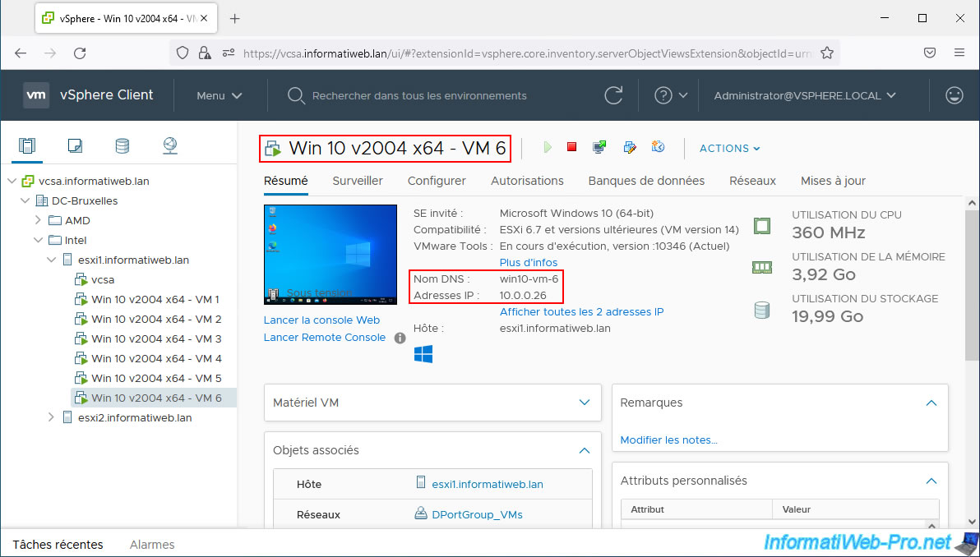Collapse DC-Bruxelles datacenter node

point(25,201)
